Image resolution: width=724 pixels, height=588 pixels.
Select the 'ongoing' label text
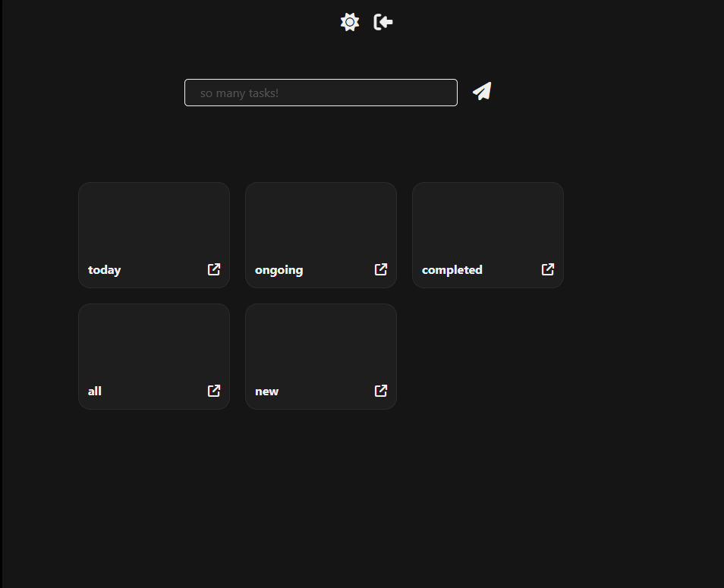279,270
